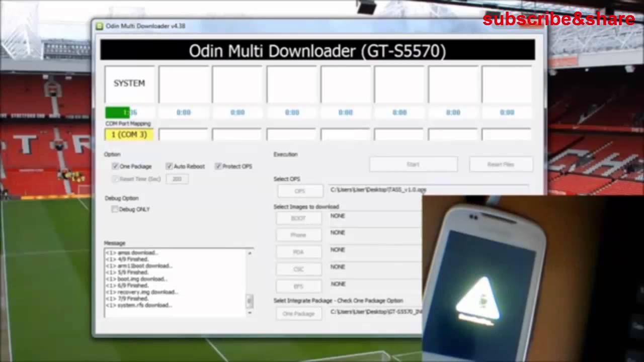Click the NONE value beside CSC
Screen dimensions: 644x362
(x=338, y=267)
